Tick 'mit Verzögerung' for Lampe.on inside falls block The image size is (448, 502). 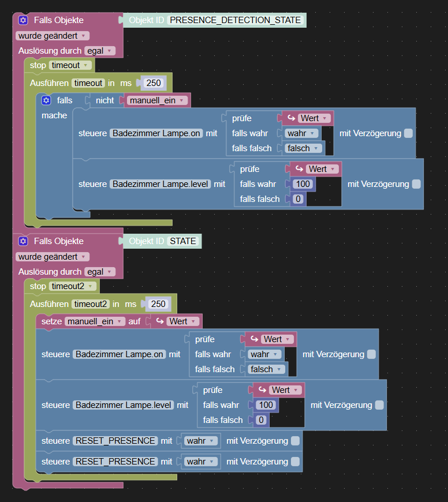[x=408, y=133]
